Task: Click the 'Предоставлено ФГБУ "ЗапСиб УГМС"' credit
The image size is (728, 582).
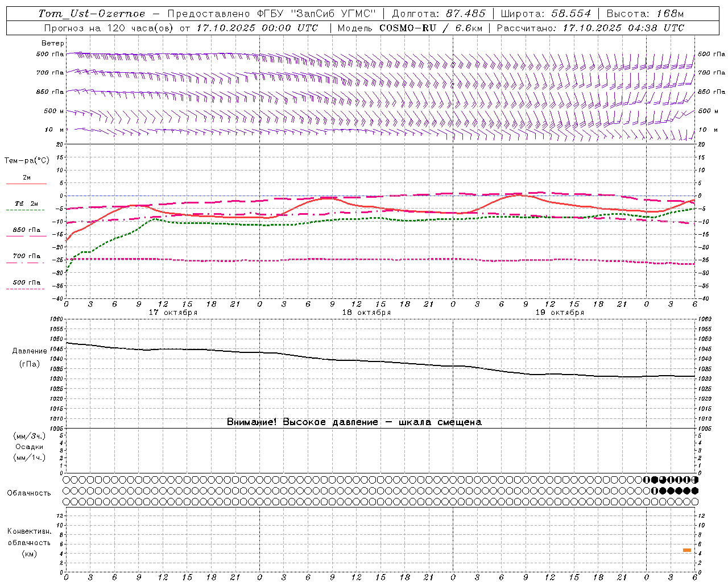Action: point(272,14)
